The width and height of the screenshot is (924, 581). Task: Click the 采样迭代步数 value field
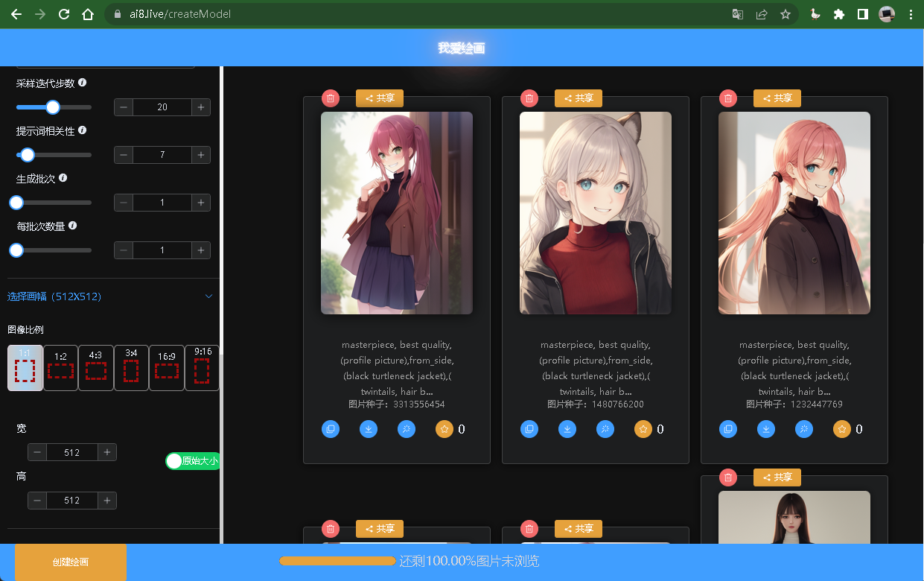point(162,107)
